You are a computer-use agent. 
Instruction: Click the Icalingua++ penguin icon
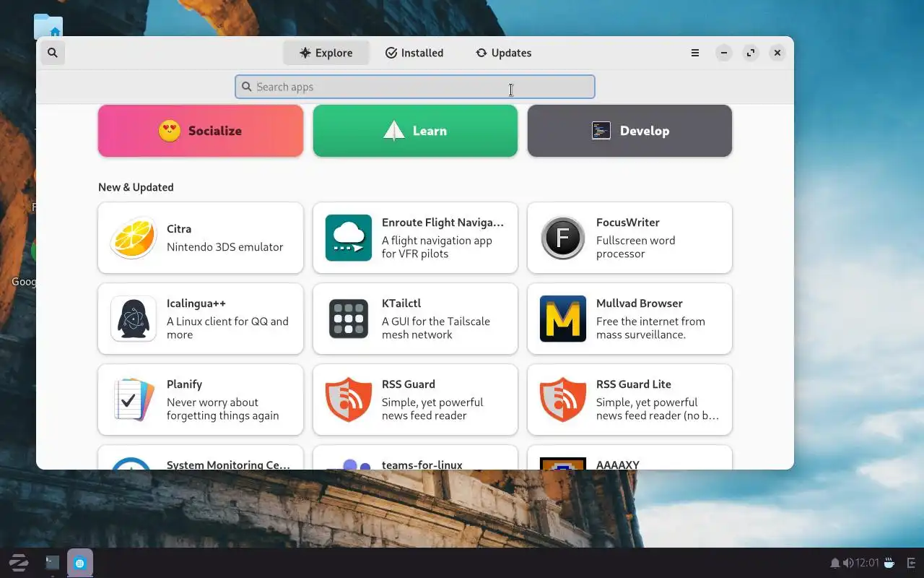tap(134, 319)
